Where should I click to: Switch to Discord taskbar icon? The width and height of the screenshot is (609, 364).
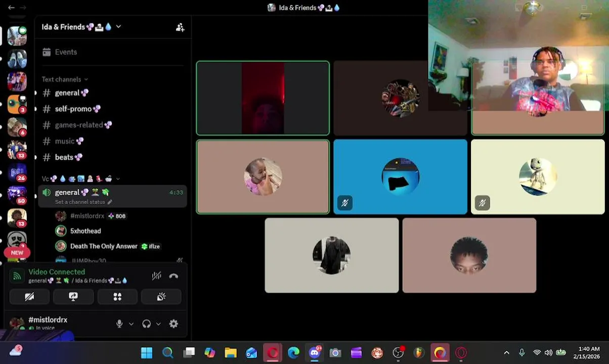point(315,352)
